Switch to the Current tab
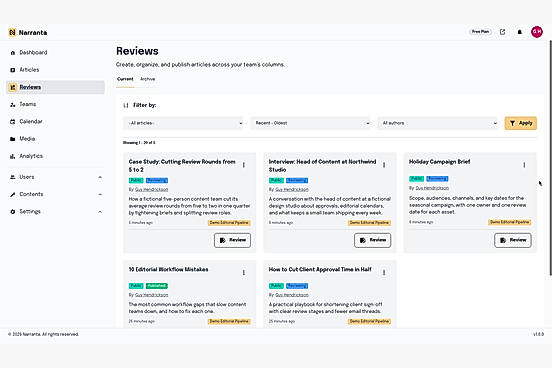This screenshot has height=368, width=552. click(x=125, y=79)
